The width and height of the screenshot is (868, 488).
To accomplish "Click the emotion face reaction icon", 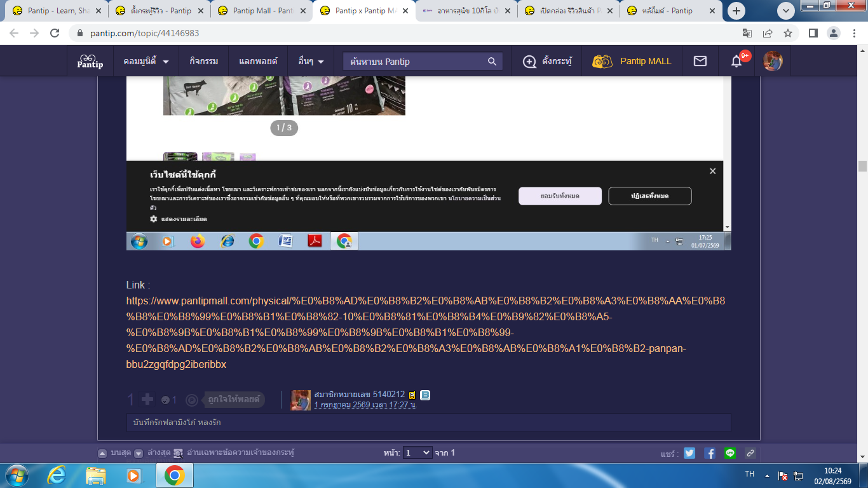I will [165, 400].
